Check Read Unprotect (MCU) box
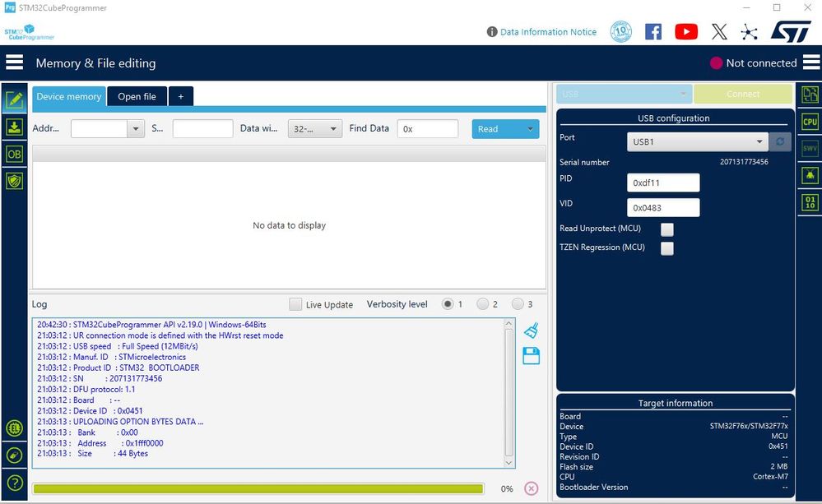The width and height of the screenshot is (822, 504). [667, 229]
